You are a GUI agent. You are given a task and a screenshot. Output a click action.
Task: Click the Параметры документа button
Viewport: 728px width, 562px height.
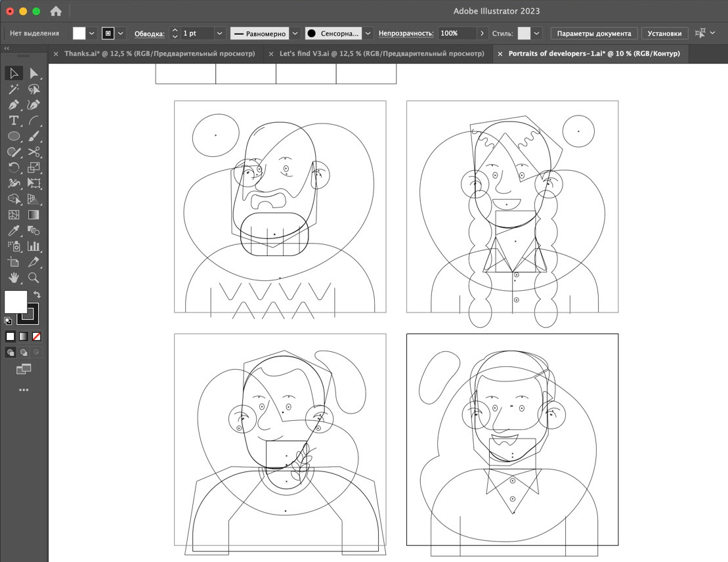point(593,33)
